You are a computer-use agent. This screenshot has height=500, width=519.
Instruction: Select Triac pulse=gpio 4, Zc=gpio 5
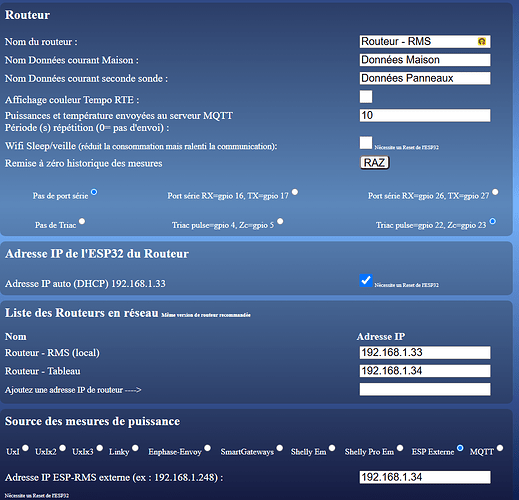point(280,221)
